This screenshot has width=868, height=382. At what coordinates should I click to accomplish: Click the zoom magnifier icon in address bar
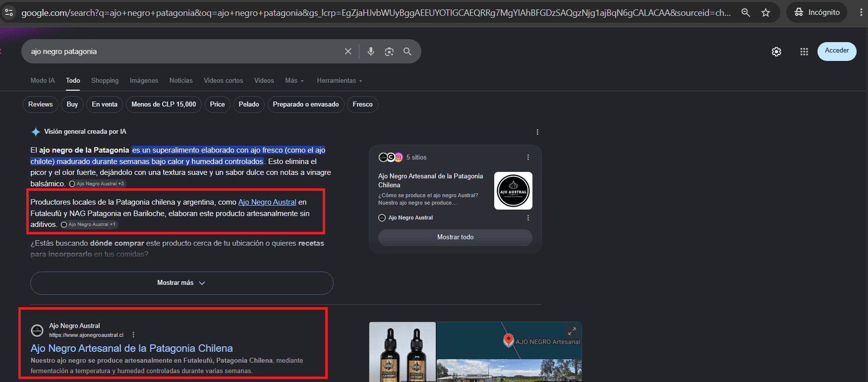click(x=746, y=12)
